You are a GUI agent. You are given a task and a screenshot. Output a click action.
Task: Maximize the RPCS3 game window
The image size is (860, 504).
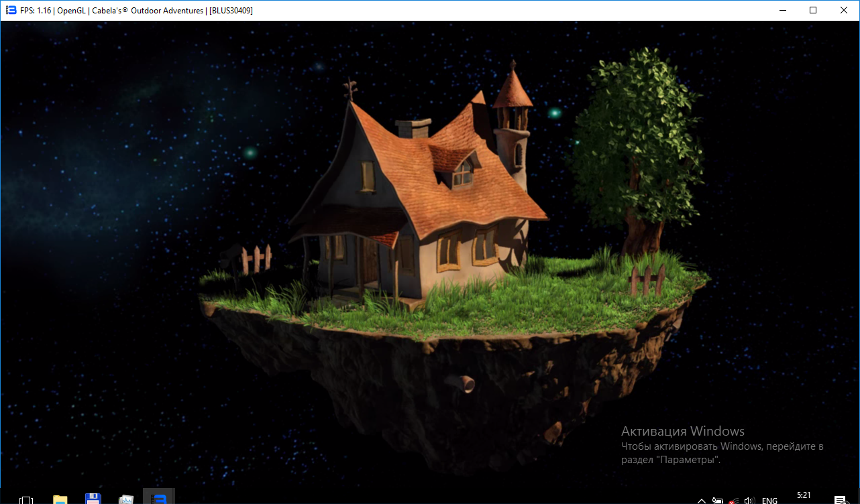click(x=813, y=10)
